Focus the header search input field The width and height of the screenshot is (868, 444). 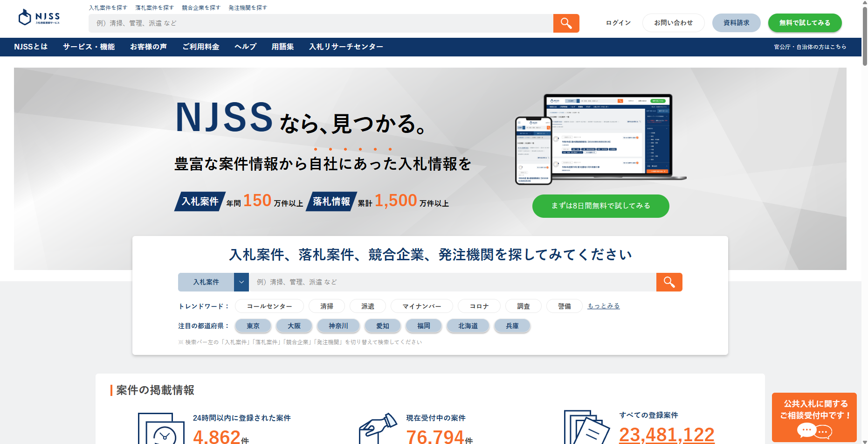pyautogui.click(x=321, y=23)
